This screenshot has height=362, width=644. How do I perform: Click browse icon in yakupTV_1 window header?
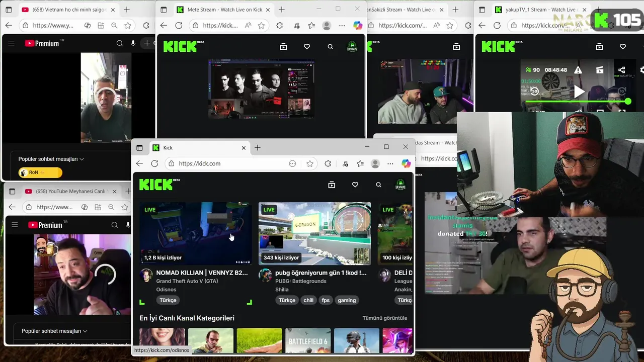point(599,47)
